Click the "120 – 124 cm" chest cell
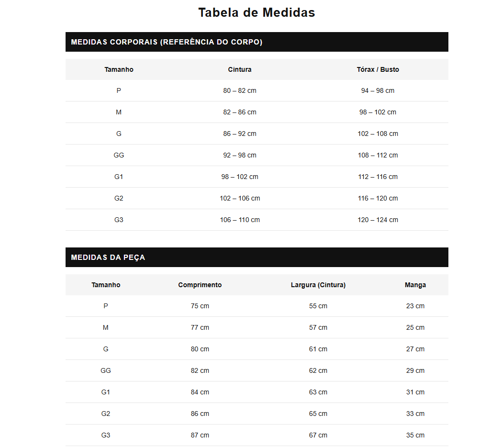Image resolution: width=502 pixels, height=448 pixels. coord(378,220)
